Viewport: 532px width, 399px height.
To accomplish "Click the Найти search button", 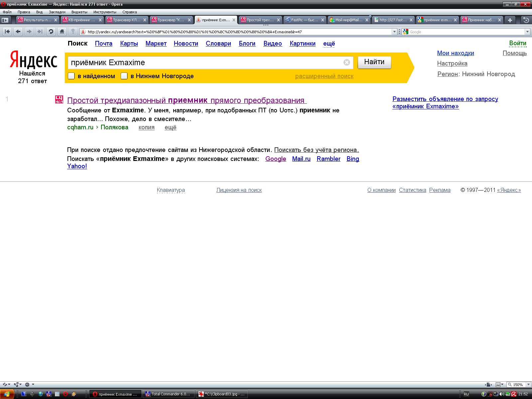I will (374, 62).
